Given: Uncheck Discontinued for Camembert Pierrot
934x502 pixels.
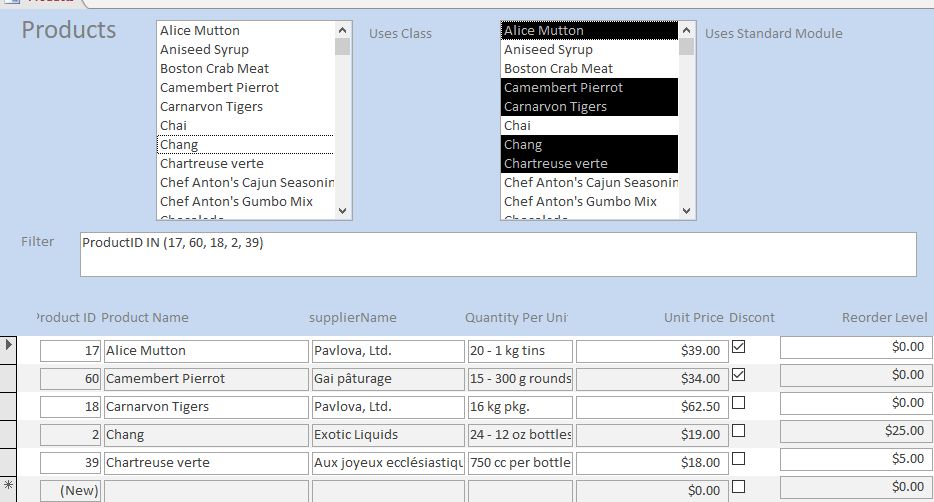Looking at the screenshot, I should pos(739,374).
